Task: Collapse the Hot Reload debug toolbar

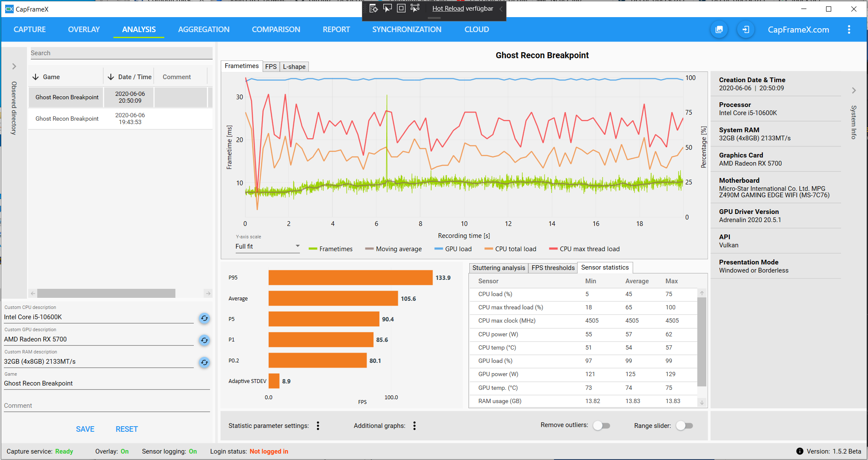Action: [501, 9]
